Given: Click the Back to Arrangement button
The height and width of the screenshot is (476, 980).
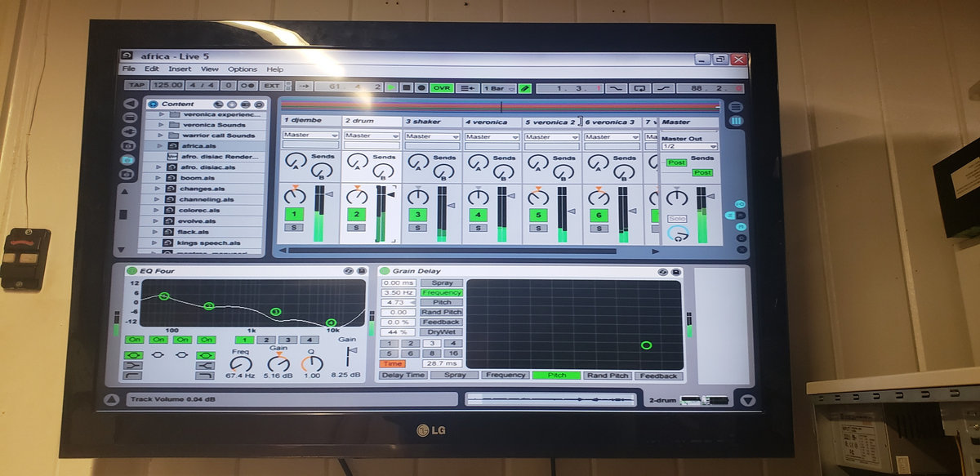Looking at the screenshot, I should [x=468, y=87].
